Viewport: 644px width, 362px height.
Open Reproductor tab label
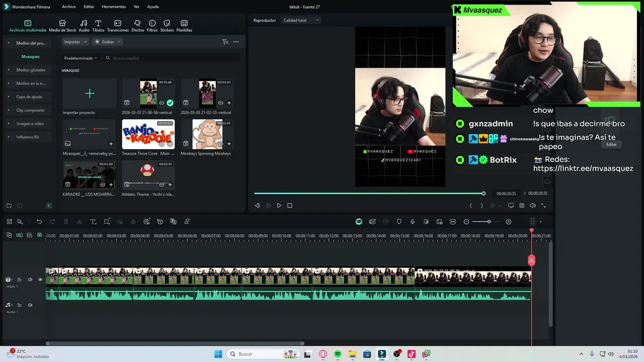[265, 20]
